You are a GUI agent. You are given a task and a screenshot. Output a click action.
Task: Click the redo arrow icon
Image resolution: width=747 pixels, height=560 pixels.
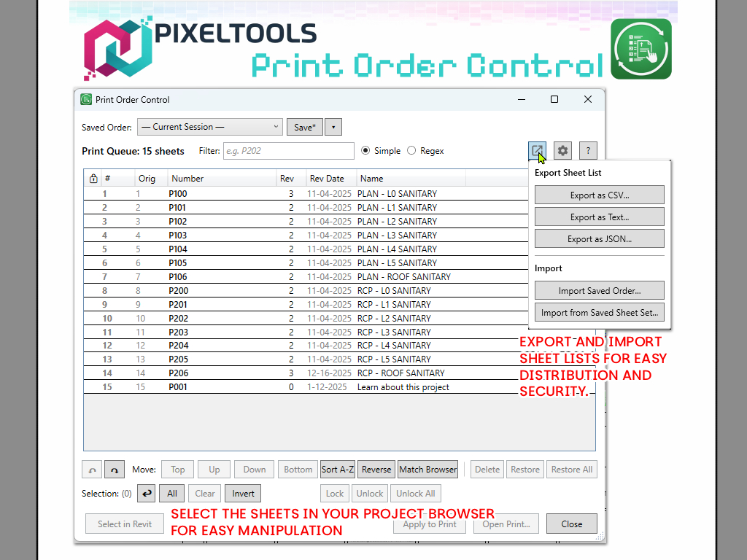tap(114, 470)
